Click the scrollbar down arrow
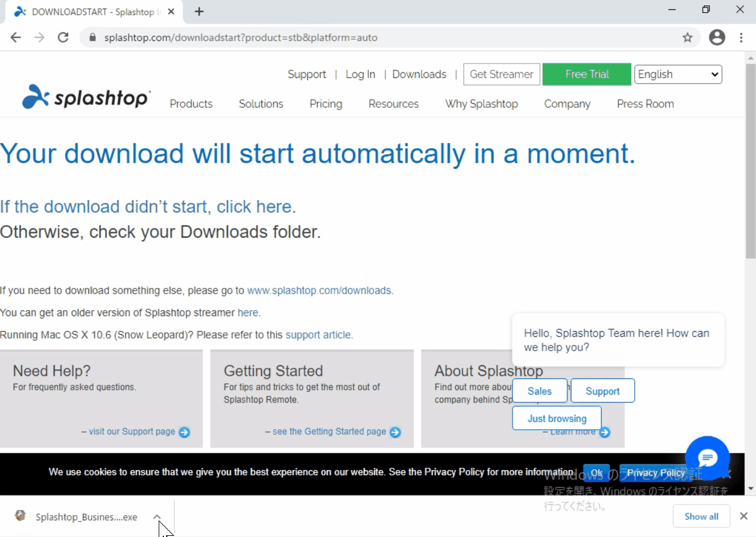The height and width of the screenshot is (537, 756). (x=750, y=489)
